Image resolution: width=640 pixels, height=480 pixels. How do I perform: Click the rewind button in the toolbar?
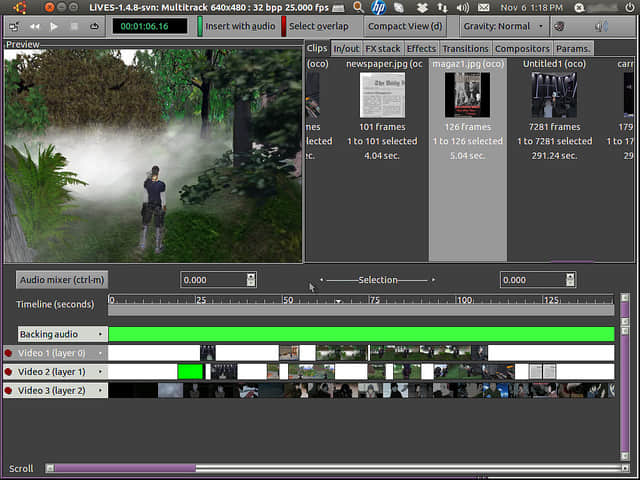(x=35, y=26)
